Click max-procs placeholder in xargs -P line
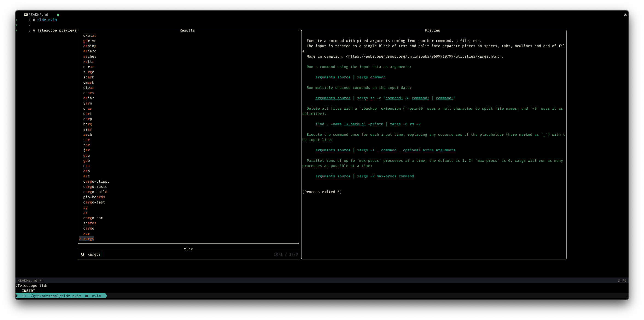Viewport: 644px width, 320px height. point(387,176)
